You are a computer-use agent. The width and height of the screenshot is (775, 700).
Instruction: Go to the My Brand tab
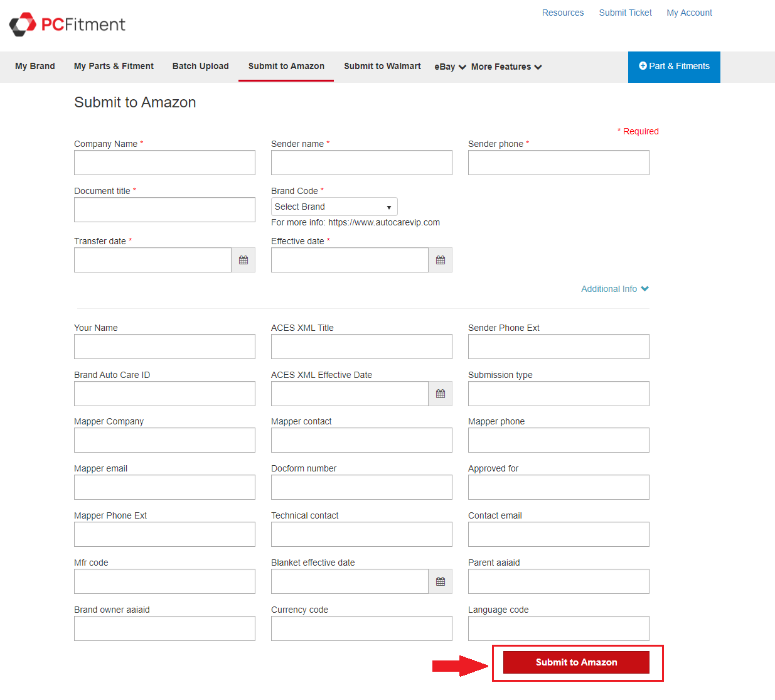coord(35,67)
